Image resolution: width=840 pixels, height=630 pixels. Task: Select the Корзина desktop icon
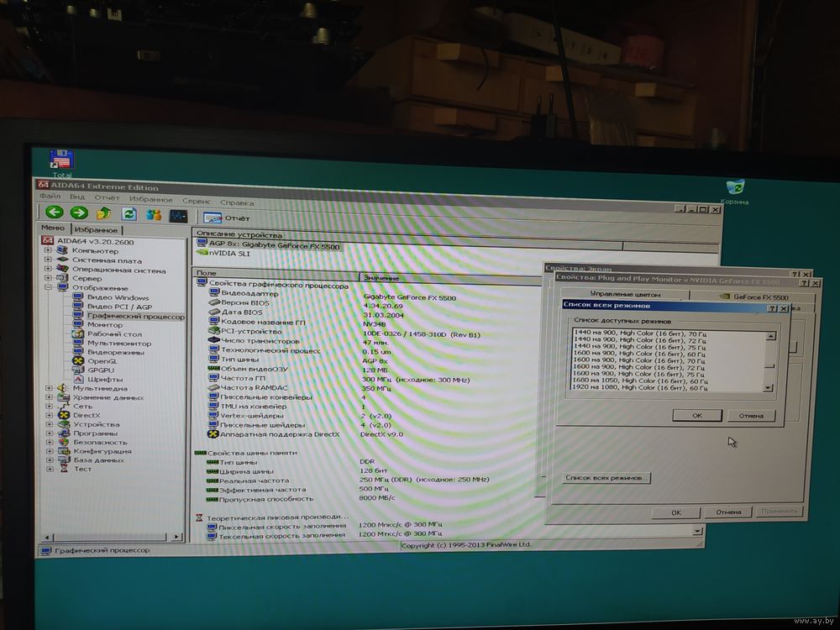(x=735, y=192)
